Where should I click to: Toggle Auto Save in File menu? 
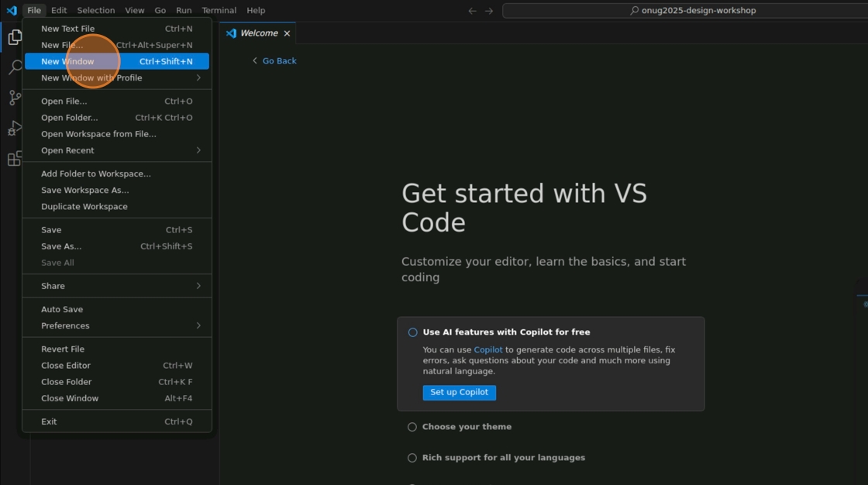tap(117, 309)
